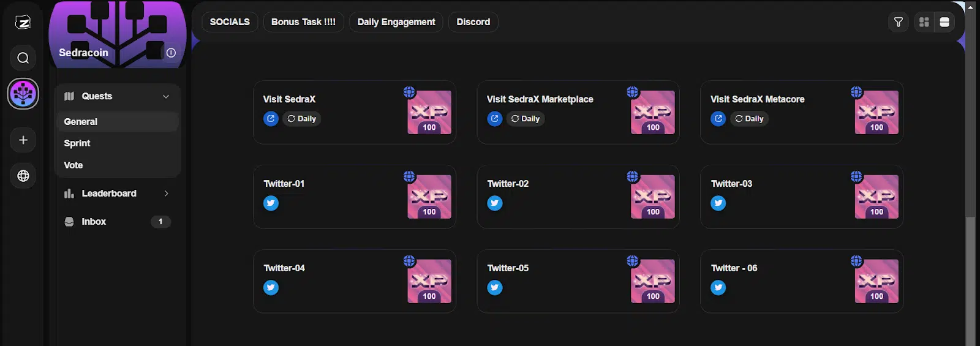
Task: Switch to grid view layout
Action: pyautogui.click(x=924, y=22)
